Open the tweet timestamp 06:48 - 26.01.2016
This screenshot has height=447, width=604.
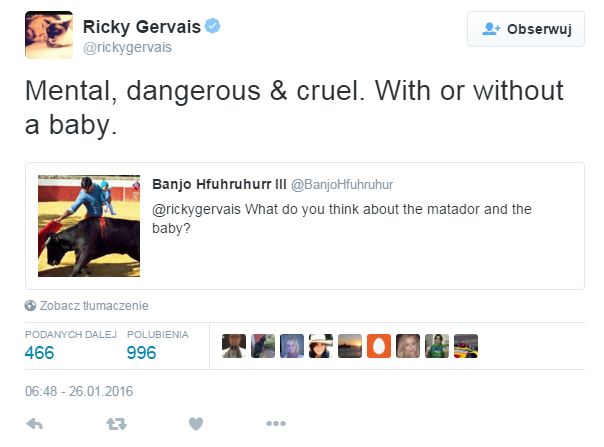click(x=79, y=391)
